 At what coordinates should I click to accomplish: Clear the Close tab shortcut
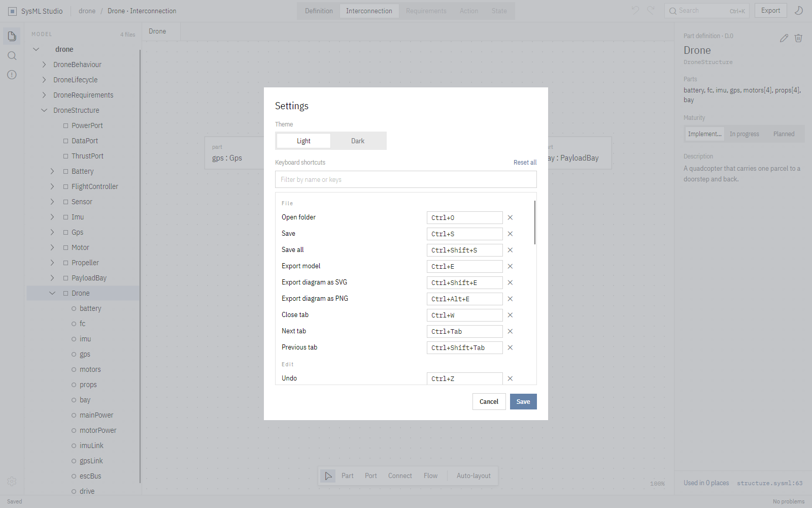click(x=510, y=315)
